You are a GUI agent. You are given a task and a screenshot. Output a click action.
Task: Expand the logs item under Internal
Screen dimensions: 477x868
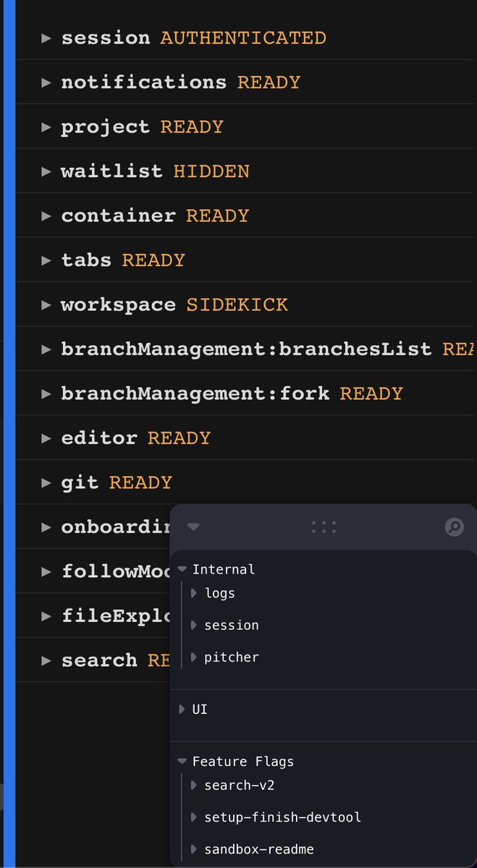(194, 593)
